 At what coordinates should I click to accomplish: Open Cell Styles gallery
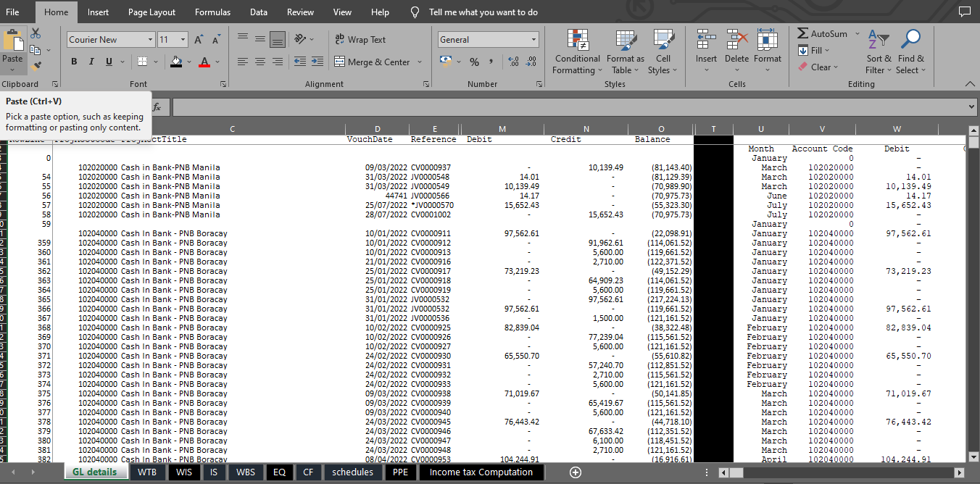(x=663, y=51)
